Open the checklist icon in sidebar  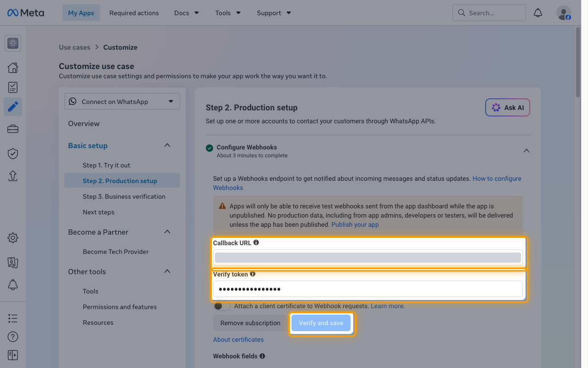[13, 87]
